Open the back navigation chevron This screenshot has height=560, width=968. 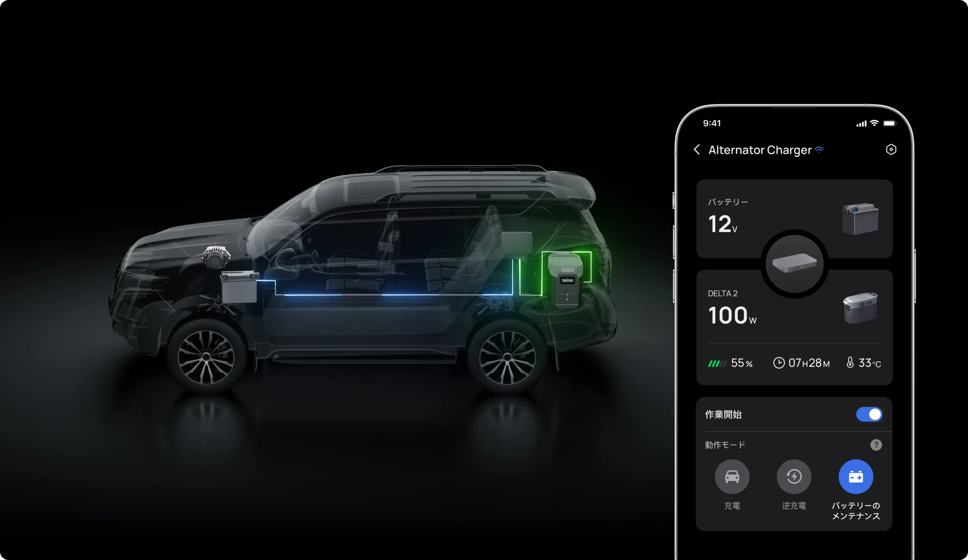point(697,149)
